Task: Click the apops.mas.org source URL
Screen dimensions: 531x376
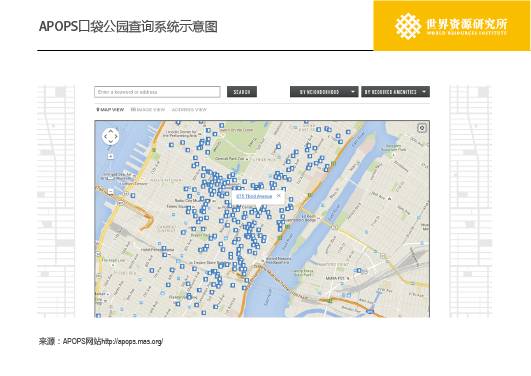Action: 132,341
